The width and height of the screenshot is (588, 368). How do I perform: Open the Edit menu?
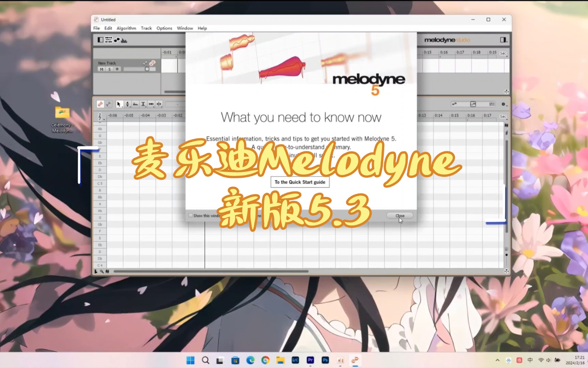[x=108, y=28]
